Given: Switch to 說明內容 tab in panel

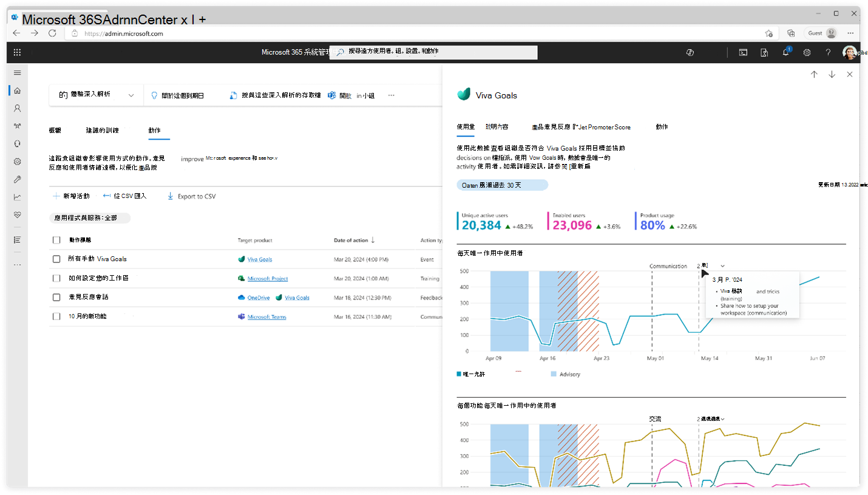Looking at the screenshot, I should (x=497, y=127).
